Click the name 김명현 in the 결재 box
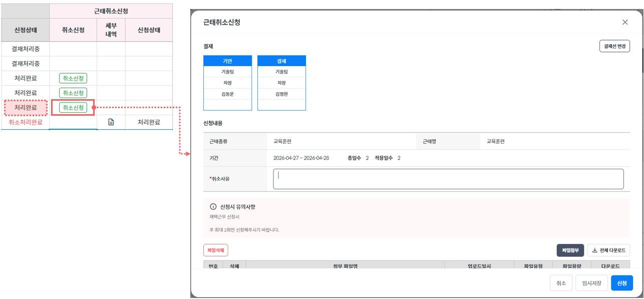644x299 pixels. click(x=281, y=94)
